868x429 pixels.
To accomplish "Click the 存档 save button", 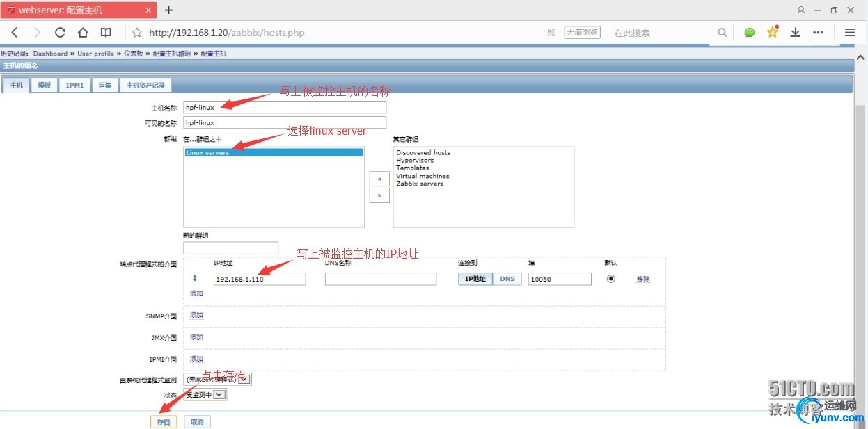I will pos(164,422).
